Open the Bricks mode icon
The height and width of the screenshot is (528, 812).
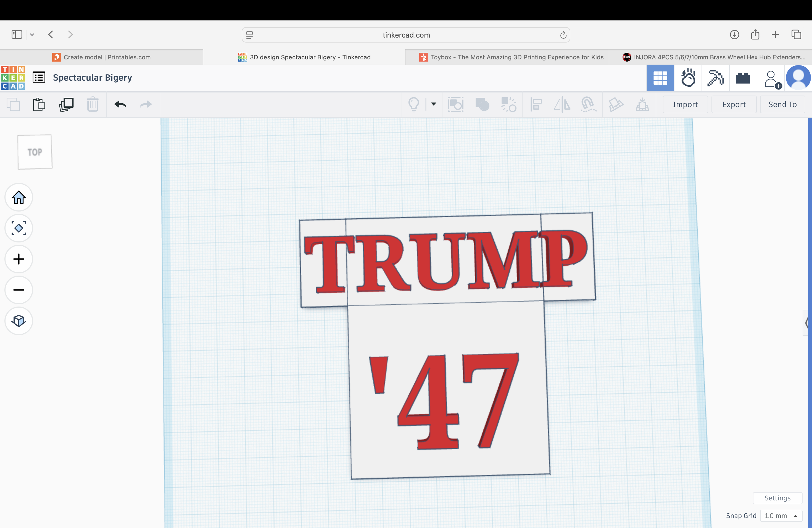tap(743, 78)
